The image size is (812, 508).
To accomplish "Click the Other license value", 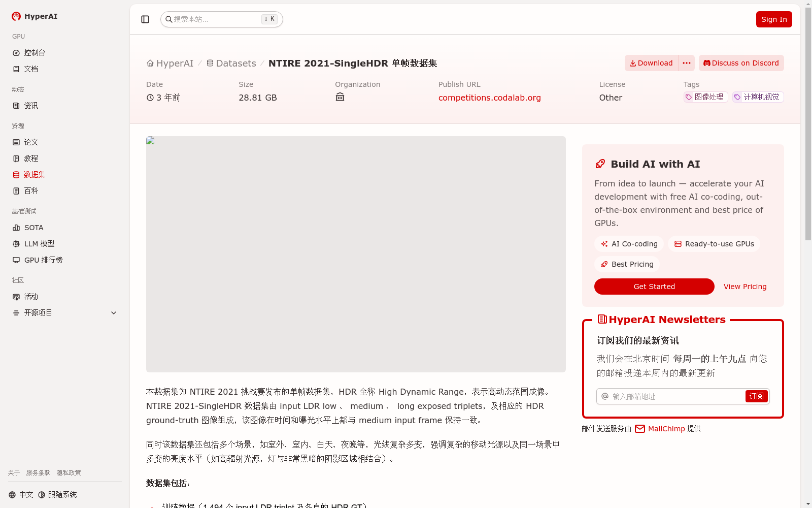I will [x=611, y=98].
